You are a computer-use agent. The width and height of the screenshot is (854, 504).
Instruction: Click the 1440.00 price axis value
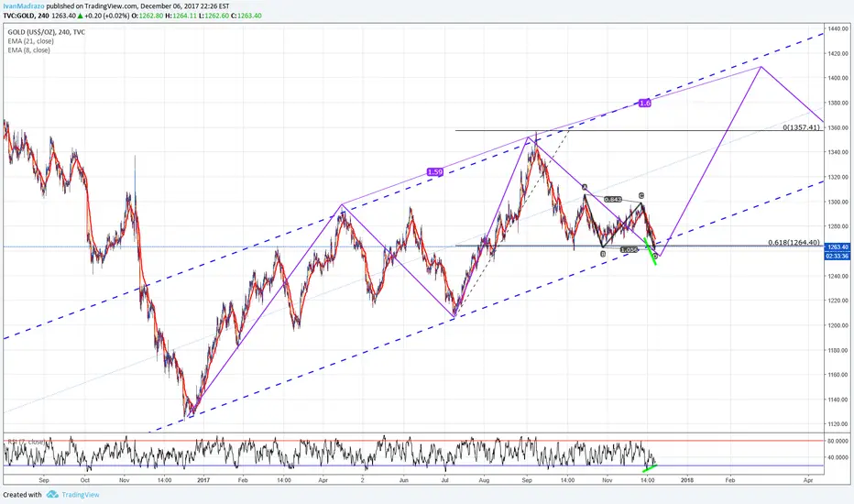point(838,28)
